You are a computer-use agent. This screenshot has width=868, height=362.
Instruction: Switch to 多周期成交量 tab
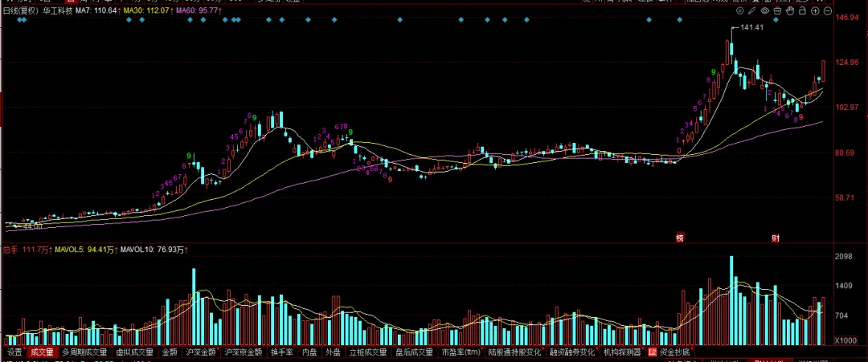[84, 352]
